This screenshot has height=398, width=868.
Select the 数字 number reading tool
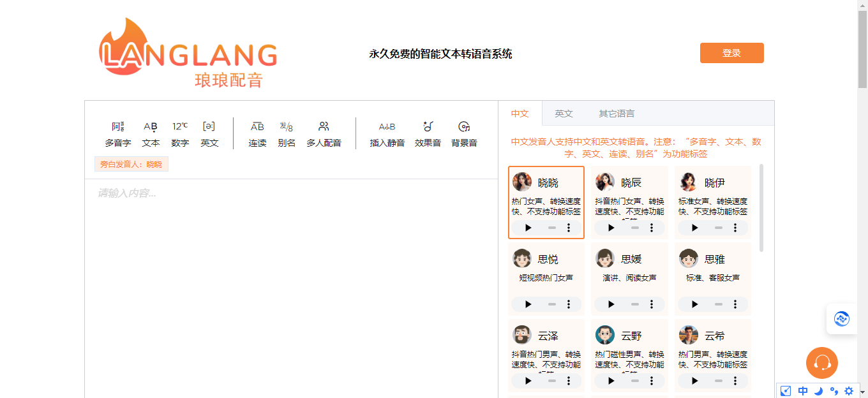click(180, 127)
